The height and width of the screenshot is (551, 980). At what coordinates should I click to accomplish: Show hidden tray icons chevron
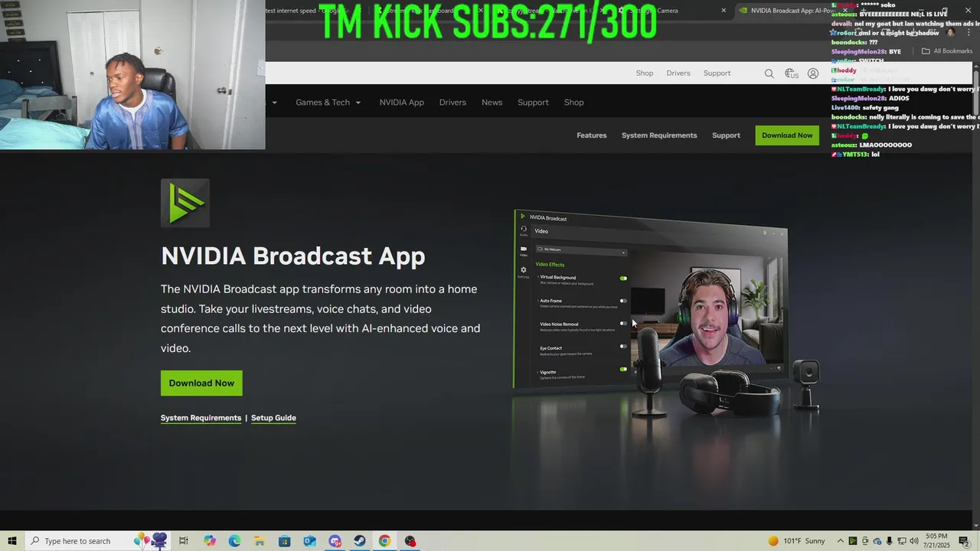coord(841,541)
